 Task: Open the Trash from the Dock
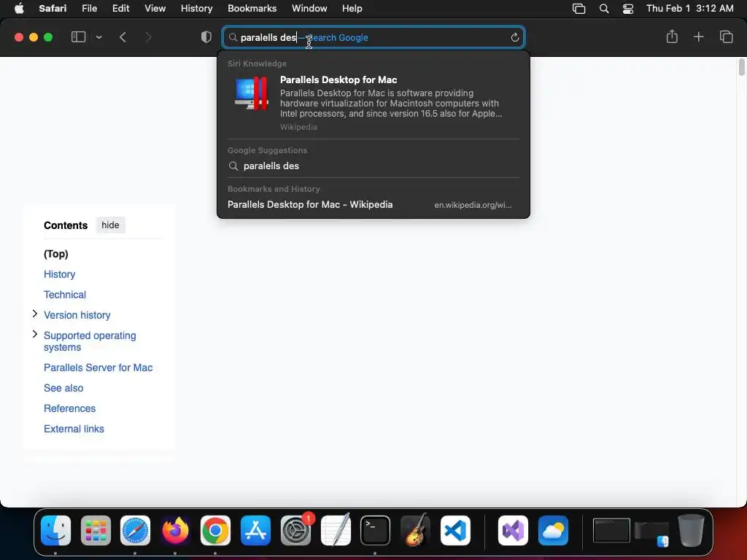(x=691, y=530)
